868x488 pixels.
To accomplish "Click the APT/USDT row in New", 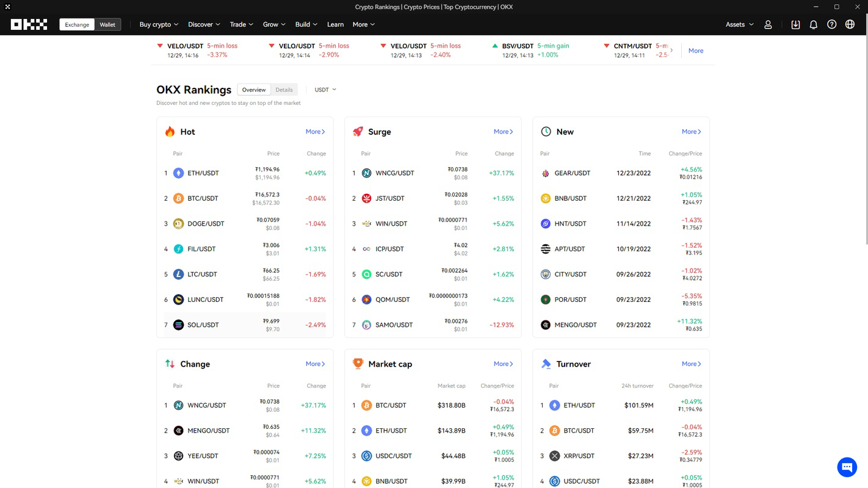I will click(621, 249).
